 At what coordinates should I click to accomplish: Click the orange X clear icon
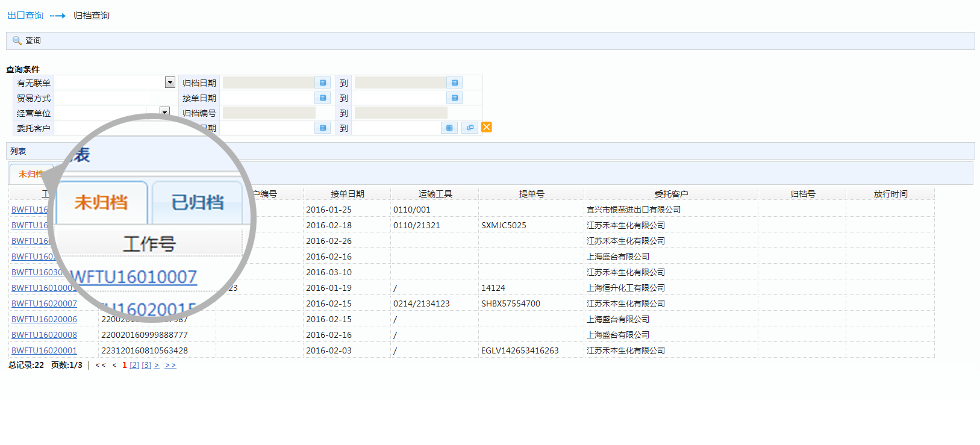[x=487, y=127]
